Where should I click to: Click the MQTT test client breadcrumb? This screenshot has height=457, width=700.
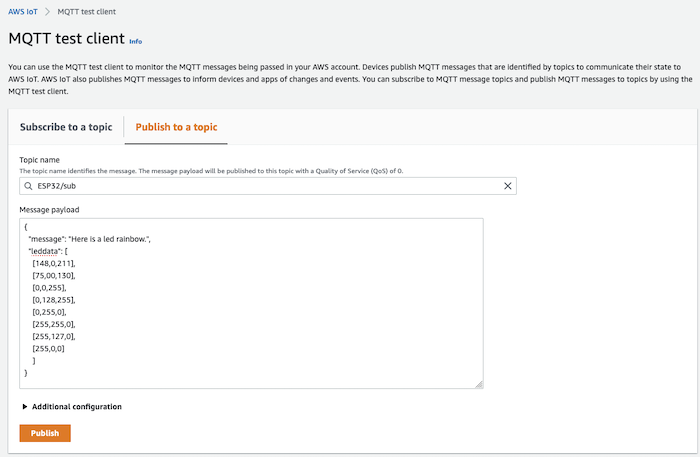click(89, 12)
